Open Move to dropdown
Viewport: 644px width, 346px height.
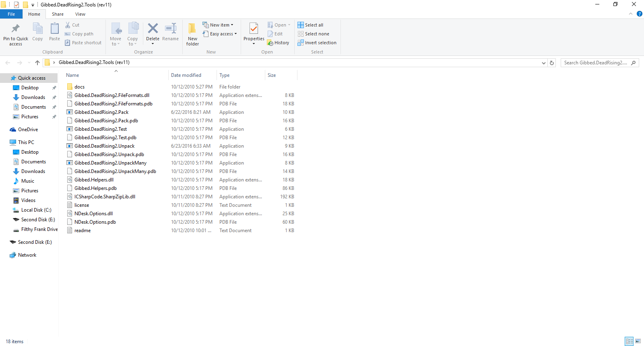pyautogui.click(x=116, y=34)
